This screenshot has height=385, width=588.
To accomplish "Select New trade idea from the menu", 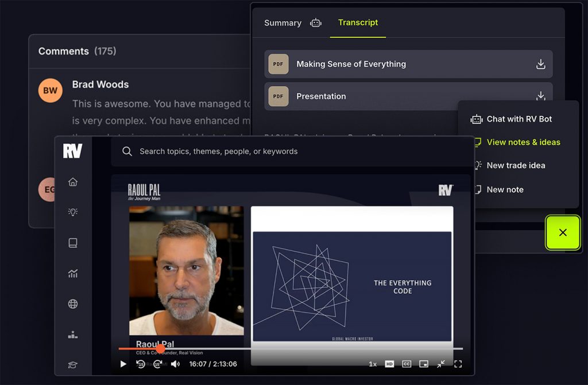I will [x=516, y=165].
